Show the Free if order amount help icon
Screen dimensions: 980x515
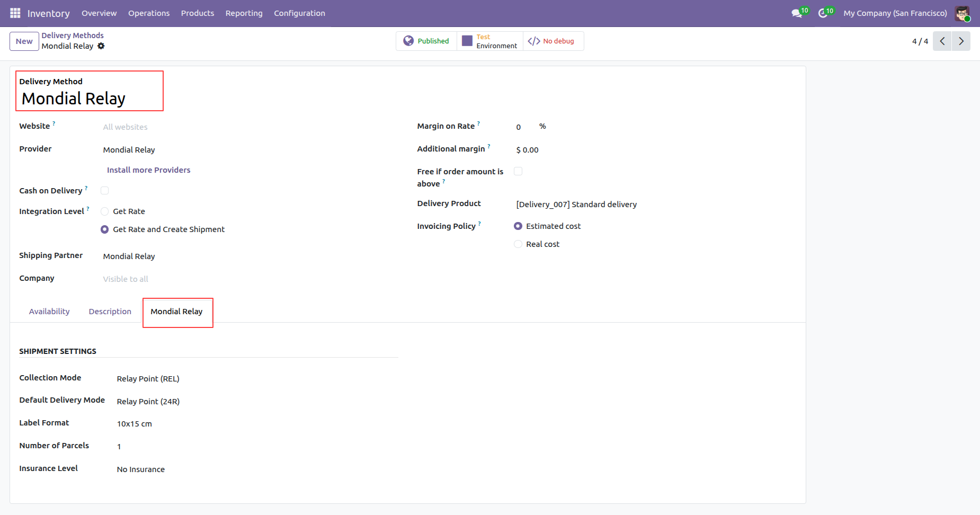[444, 181]
